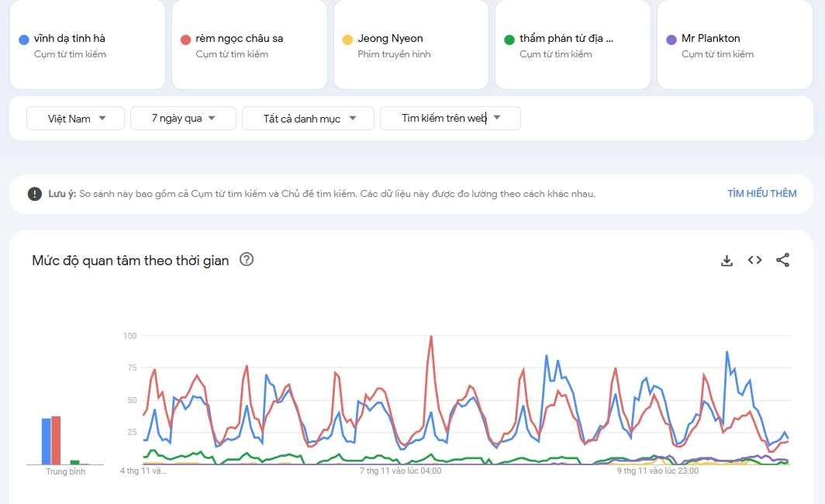Select the vĩnh dạ tinh hà term card
Viewport: 825px width, 504px height.
coord(87,45)
